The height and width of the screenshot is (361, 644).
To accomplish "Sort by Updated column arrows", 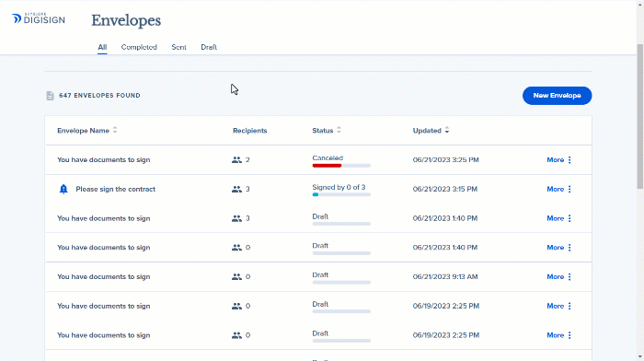I will point(447,131).
